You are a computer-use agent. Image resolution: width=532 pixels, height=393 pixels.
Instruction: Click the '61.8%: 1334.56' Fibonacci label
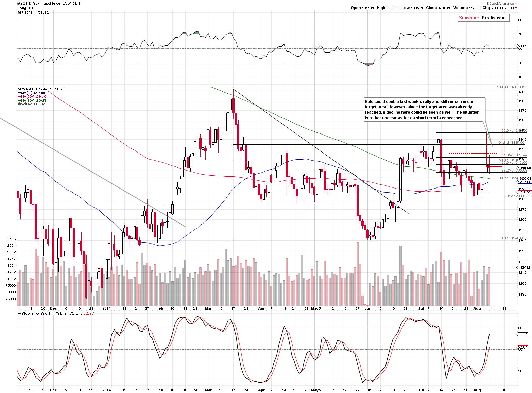pyautogui.click(x=512, y=143)
